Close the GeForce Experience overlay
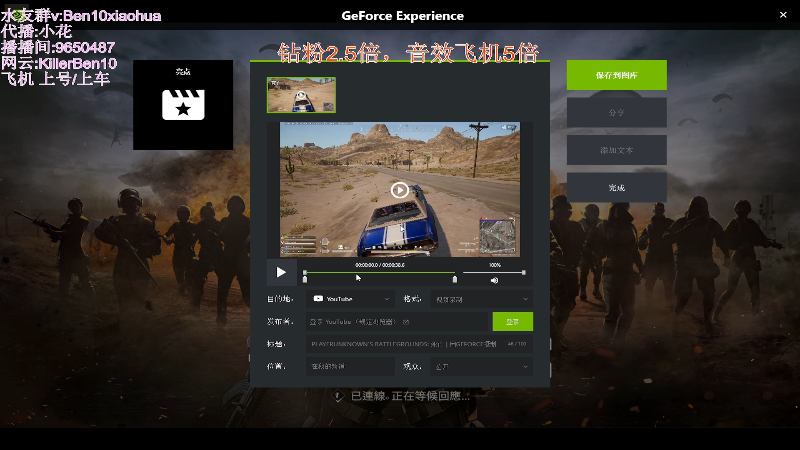Screen dimensions: 800x450 click(x=783, y=15)
